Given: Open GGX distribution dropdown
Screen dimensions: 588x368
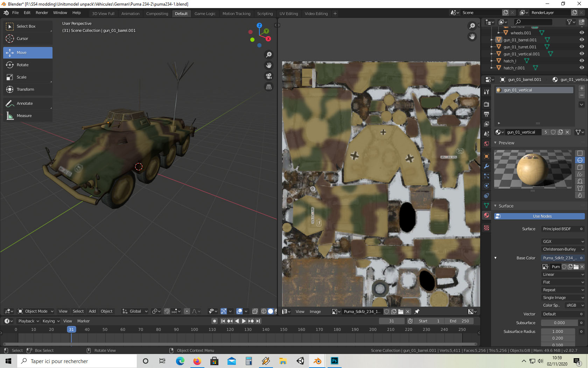Looking at the screenshot, I should 563,241.
